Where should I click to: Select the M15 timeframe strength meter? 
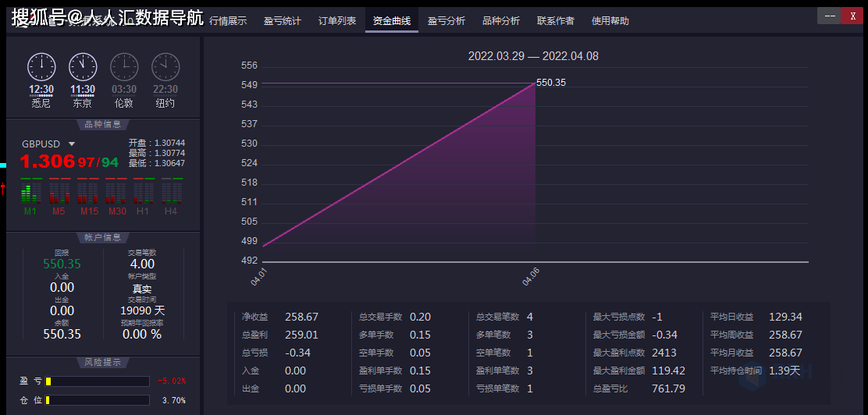coord(88,193)
